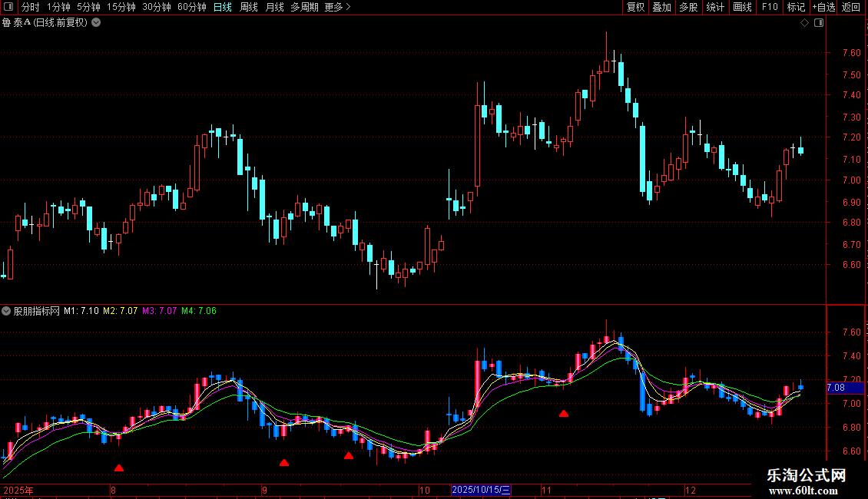
Task: Activate the 画线 drawing tools
Action: (742, 7)
